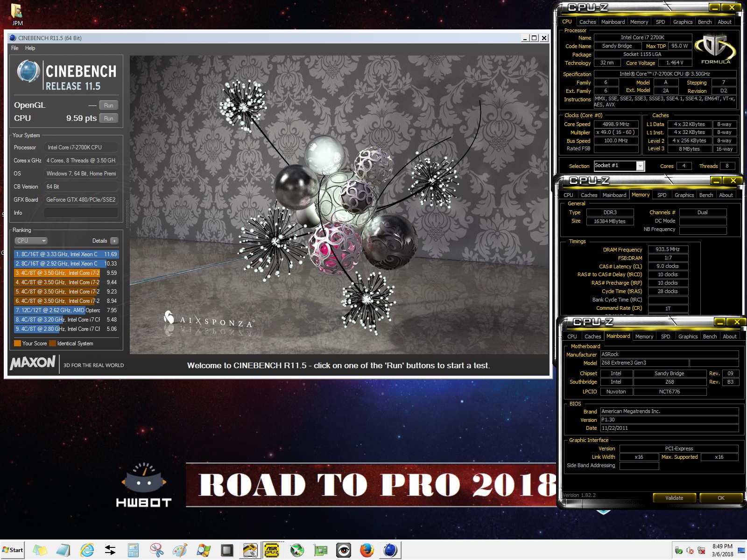Run the OpenGL test in Cinebench
This screenshot has height=560, width=747.
(108, 105)
